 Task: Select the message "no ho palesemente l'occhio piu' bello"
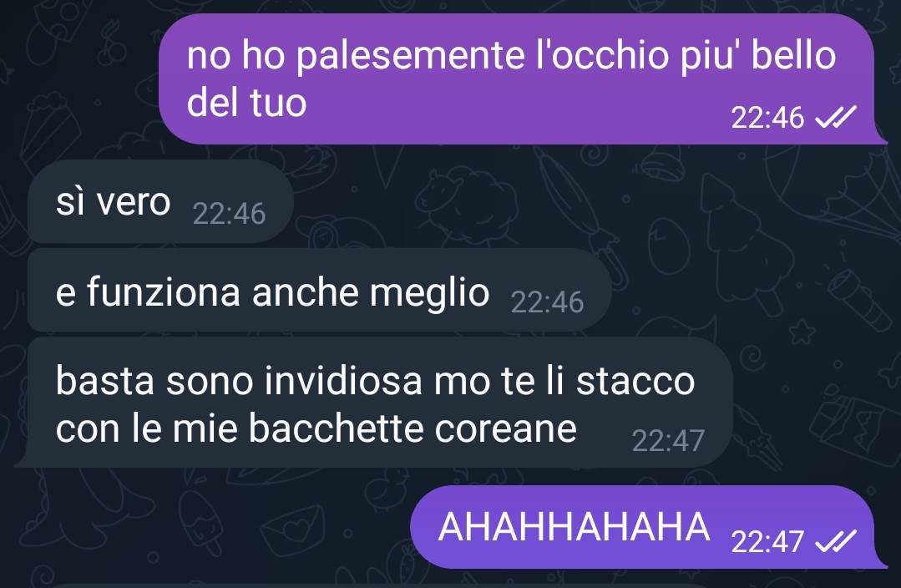click(516, 79)
